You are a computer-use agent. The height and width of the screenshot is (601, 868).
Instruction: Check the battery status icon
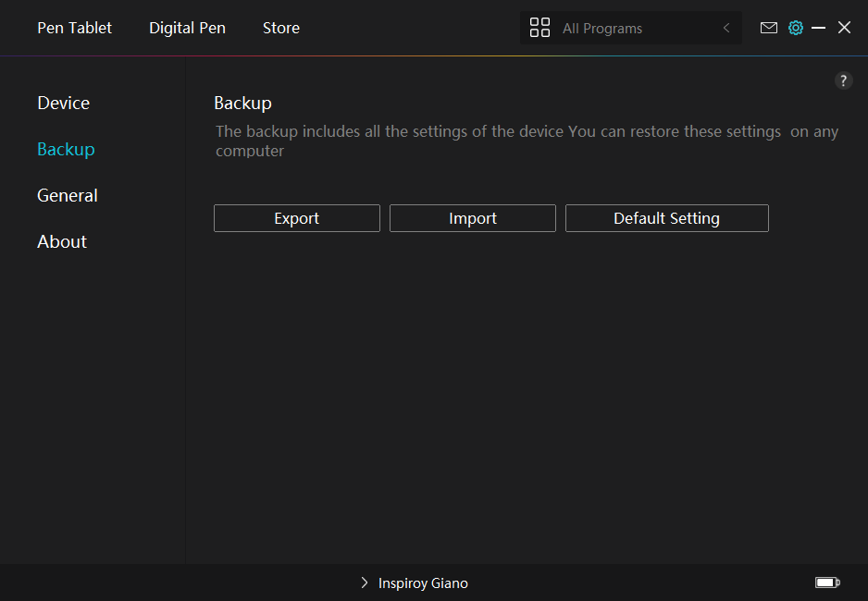[826, 583]
